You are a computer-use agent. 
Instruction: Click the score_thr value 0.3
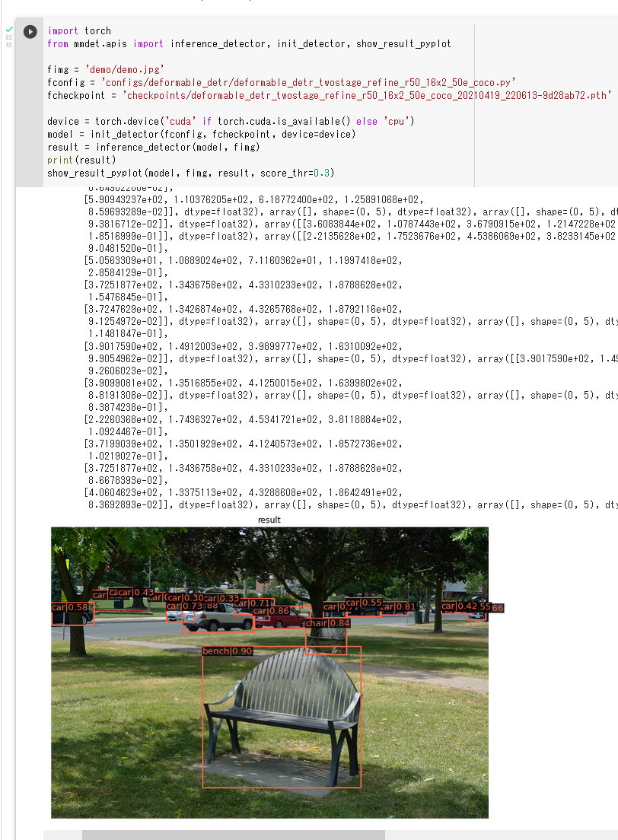click(327, 173)
